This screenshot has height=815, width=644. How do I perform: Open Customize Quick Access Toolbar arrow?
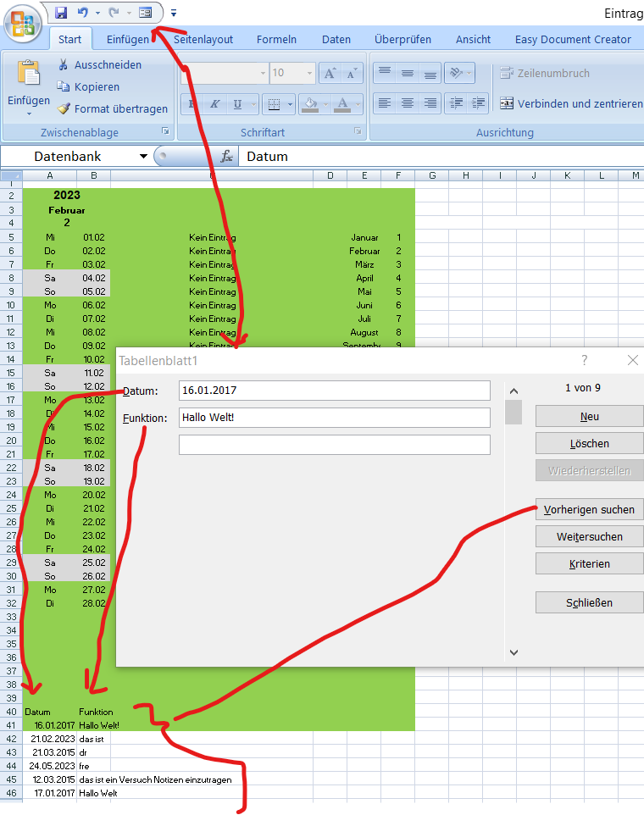pos(174,13)
